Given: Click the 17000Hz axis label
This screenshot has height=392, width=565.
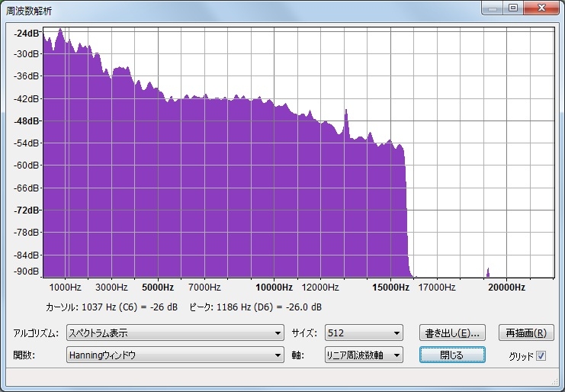Looking at the screenshot, I should coord(437,288).
